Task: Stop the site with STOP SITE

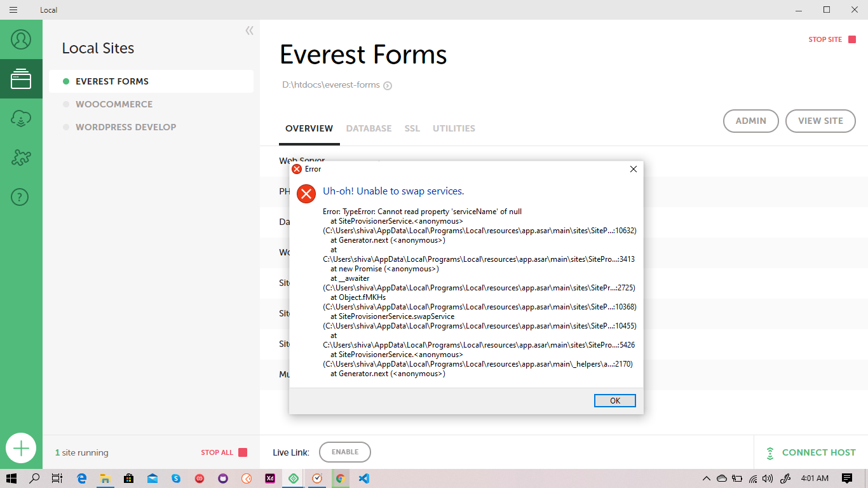Action: click(x=832, y=39)
